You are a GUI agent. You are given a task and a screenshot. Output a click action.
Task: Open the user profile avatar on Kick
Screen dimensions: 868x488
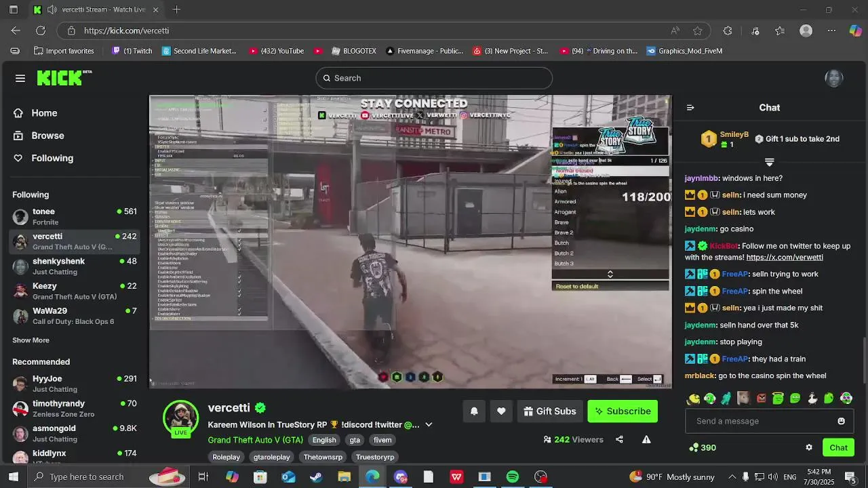833,78
